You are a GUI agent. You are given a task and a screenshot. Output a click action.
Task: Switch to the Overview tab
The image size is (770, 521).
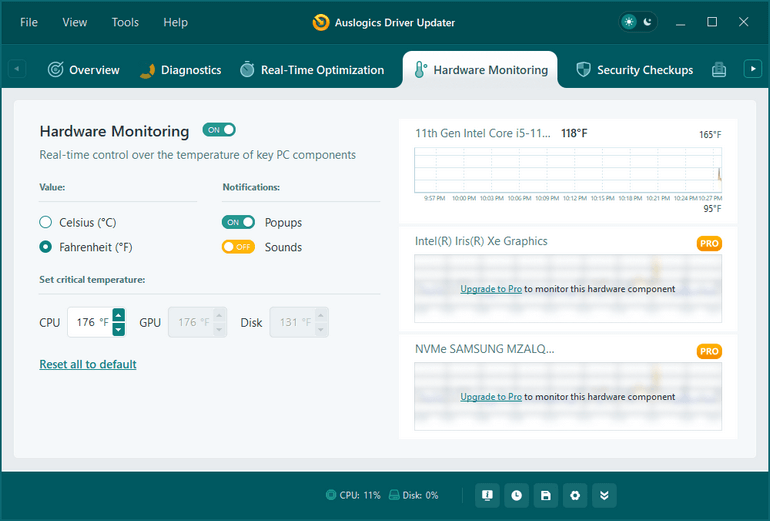(x=83, y=70)
